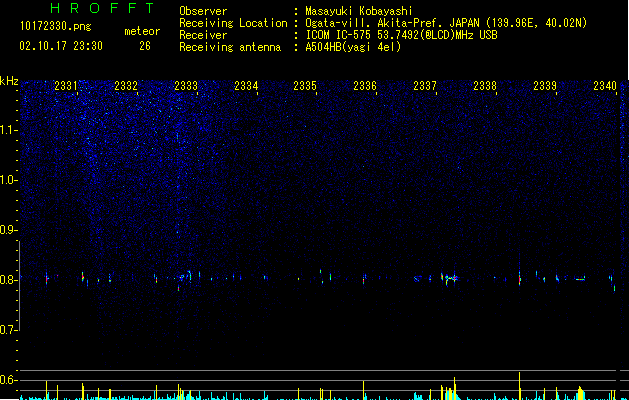Click the 2338 time marker
Viewport: 629px width, 400px height.
485,86
